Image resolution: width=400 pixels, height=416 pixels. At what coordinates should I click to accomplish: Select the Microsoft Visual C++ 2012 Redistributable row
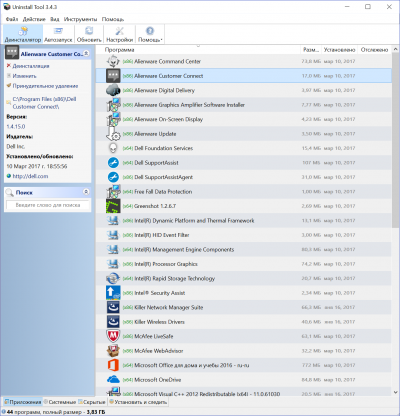(x=243, y=393)
